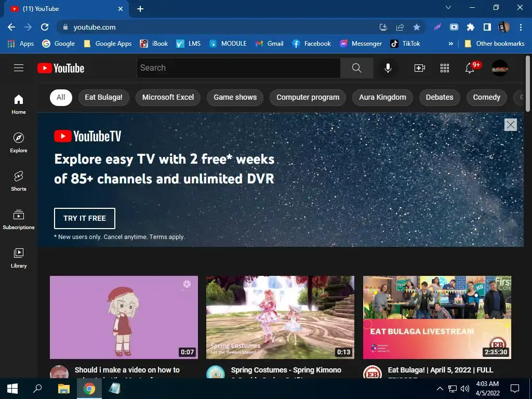Open the Chrome profile avatar
Image resolution: width=532 pixels, height=399 pixels.
504,27
